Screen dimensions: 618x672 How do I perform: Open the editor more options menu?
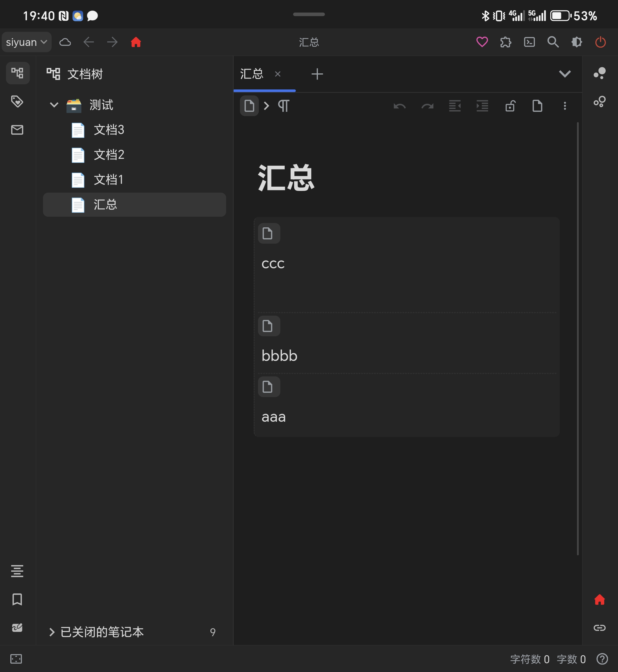tap(564, 106)
